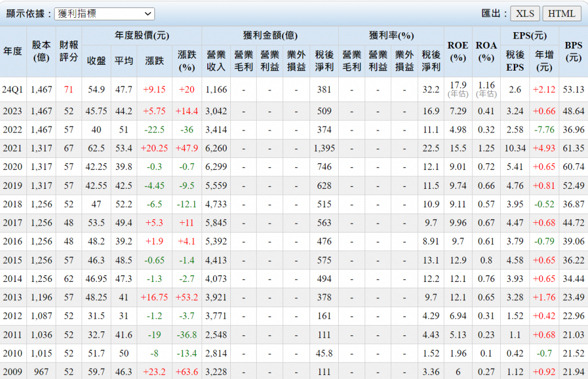Click the BPS(元) column header
Image resolution: width=588 pixels, height=379 pixels.
(573, 51)
